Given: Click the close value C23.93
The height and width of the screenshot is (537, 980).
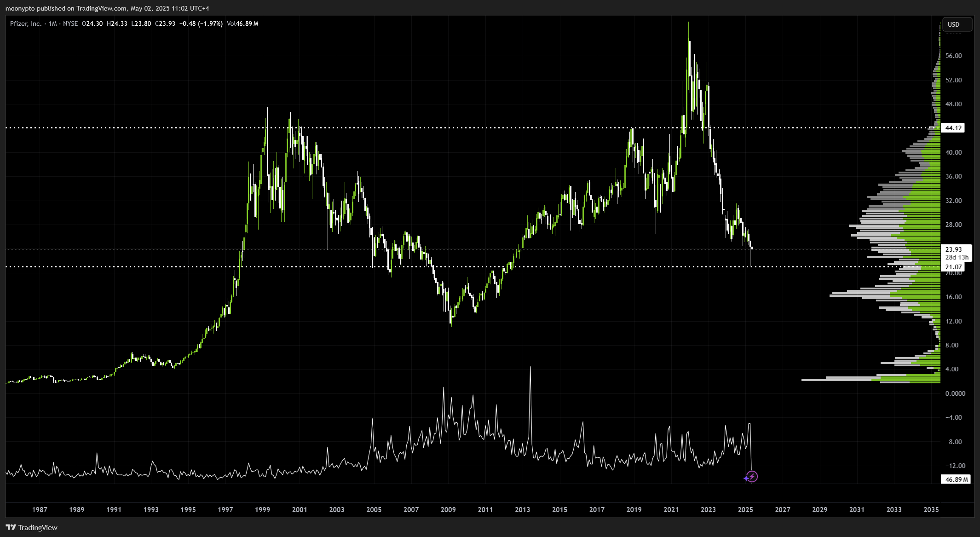Looking at the screenshot, I should pyautogui.click(x=165, y=23).
